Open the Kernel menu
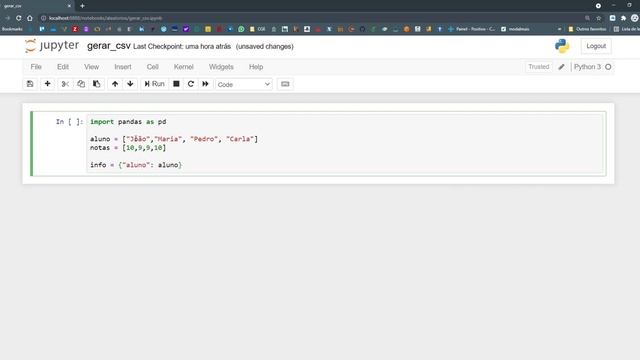The height and width of the screenshot is (360, 640). 184,67
